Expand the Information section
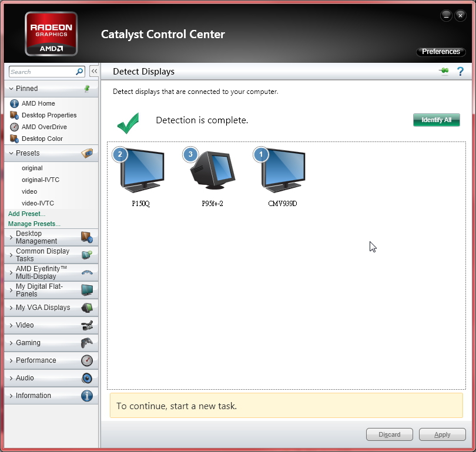The image size is (476, 452). click(11, 396)
